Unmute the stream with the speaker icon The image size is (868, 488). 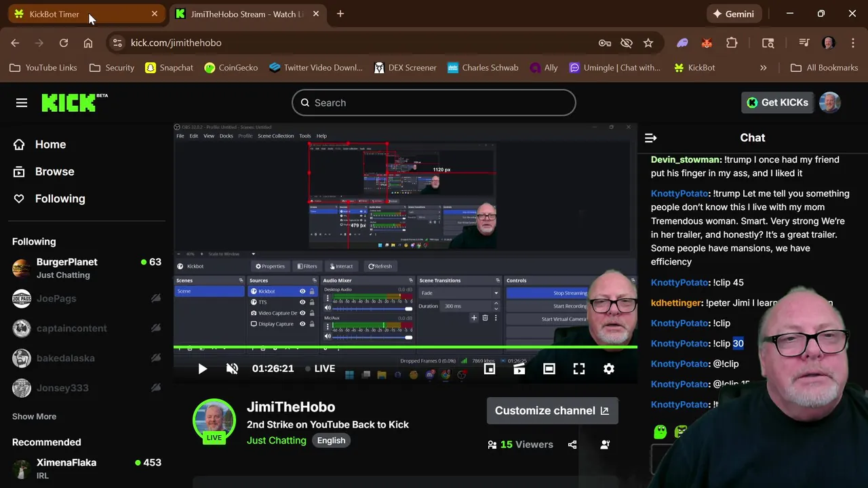(232, 369)
